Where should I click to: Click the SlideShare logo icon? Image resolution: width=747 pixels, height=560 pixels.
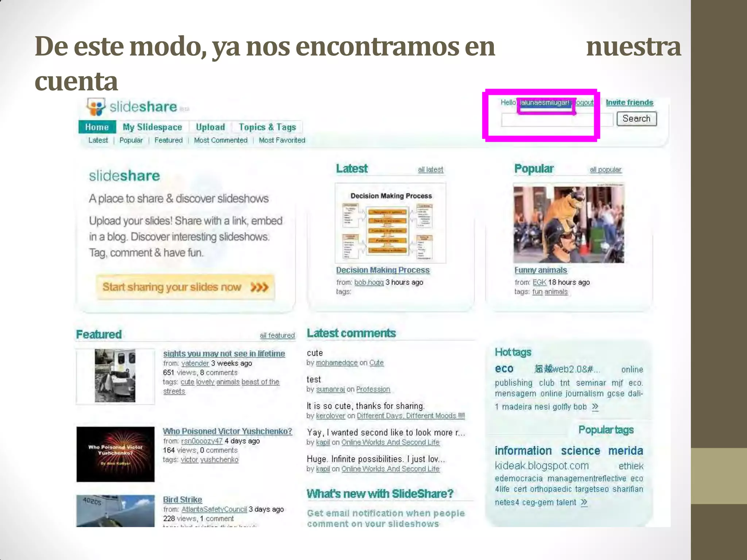pos(96,107)
